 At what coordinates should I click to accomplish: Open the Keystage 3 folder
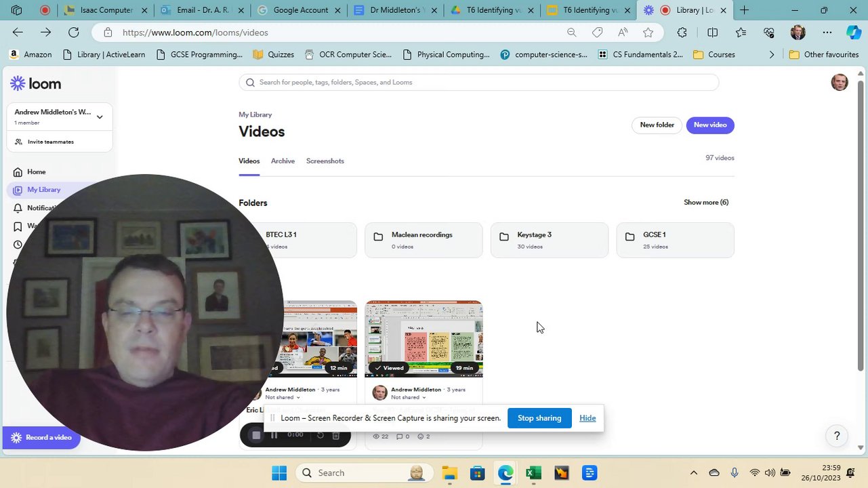click(550, 240)
